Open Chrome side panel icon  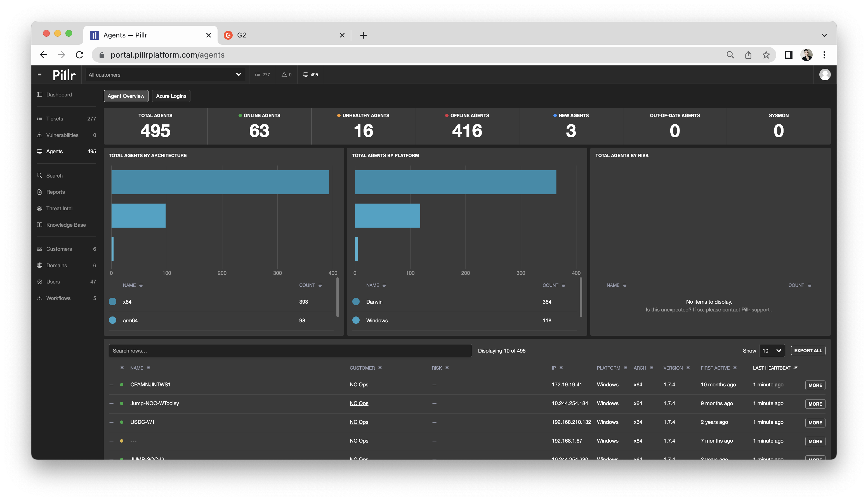point(788,55)
